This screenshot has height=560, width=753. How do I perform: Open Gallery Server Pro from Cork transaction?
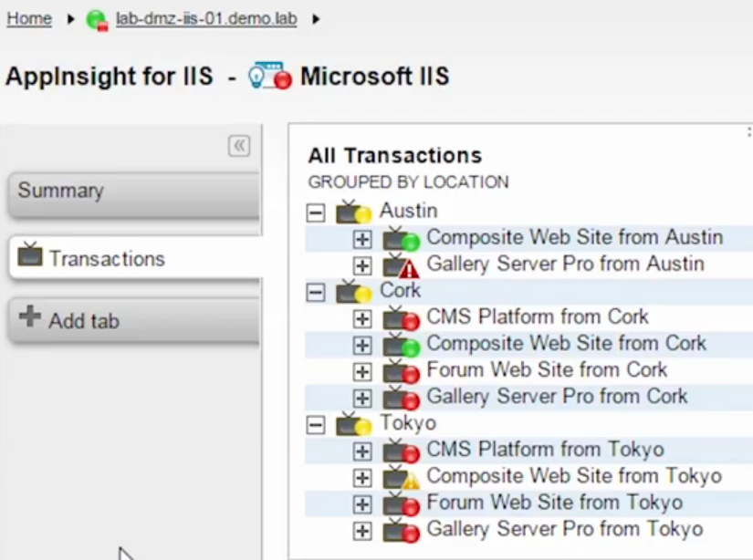pos(558,397)
